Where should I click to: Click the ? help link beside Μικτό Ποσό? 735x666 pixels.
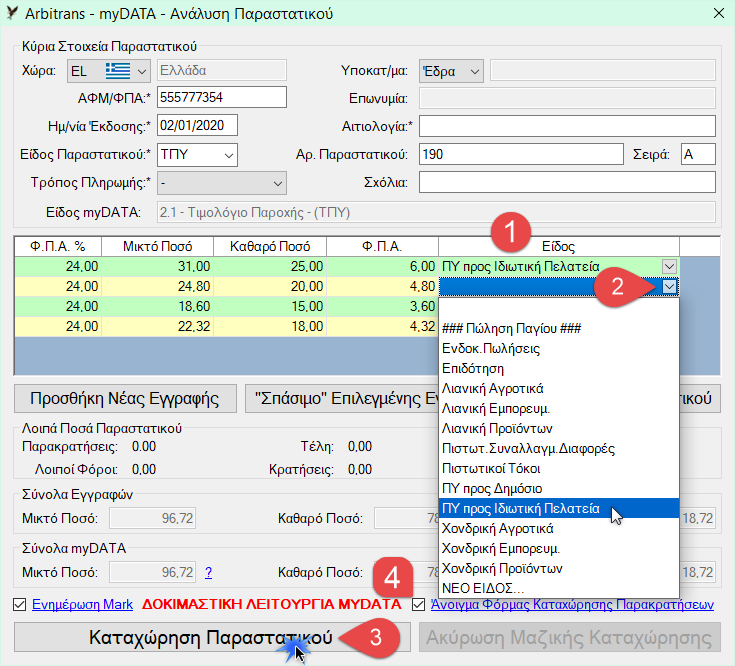coord(209,572)
